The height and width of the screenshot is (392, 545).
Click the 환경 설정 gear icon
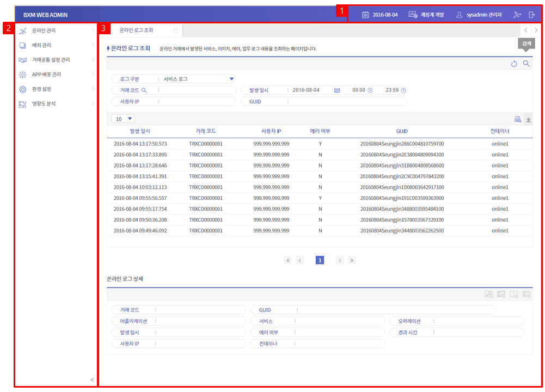(22, 89)
